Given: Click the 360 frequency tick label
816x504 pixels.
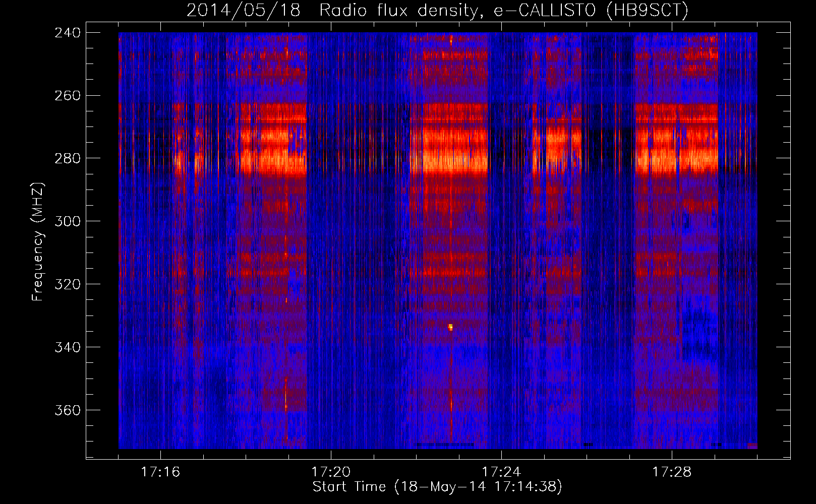Looking at the screenshot, I should point(68,411).
